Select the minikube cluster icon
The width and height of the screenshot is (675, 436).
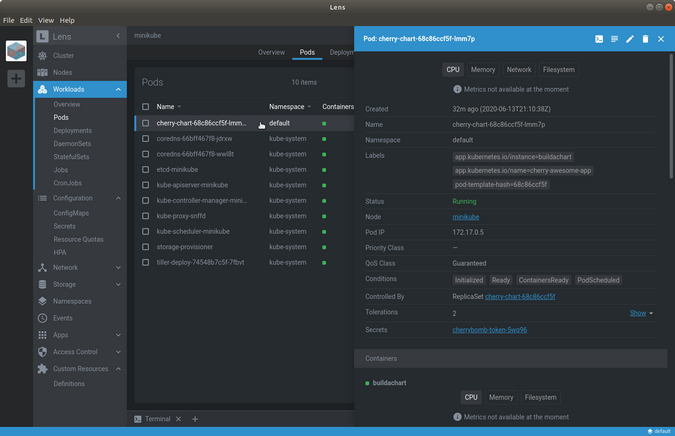click(16, 51)
